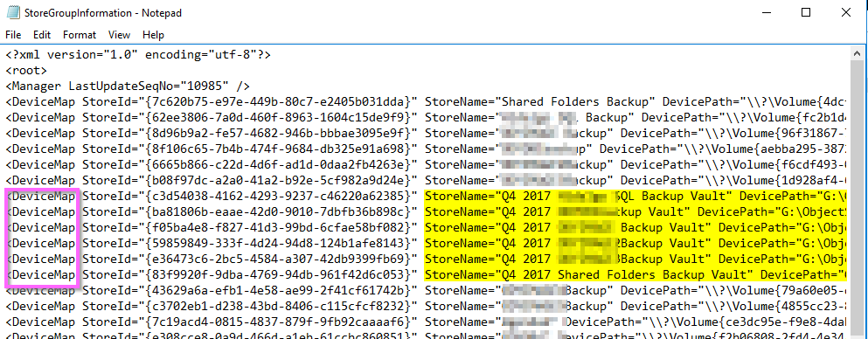Open the File menu
This screenshot has height=339, width=868.
point(13,35)
